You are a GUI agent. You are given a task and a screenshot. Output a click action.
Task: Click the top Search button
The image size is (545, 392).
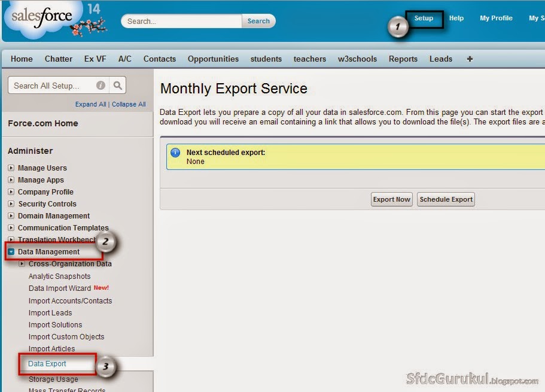pos(258,21)
